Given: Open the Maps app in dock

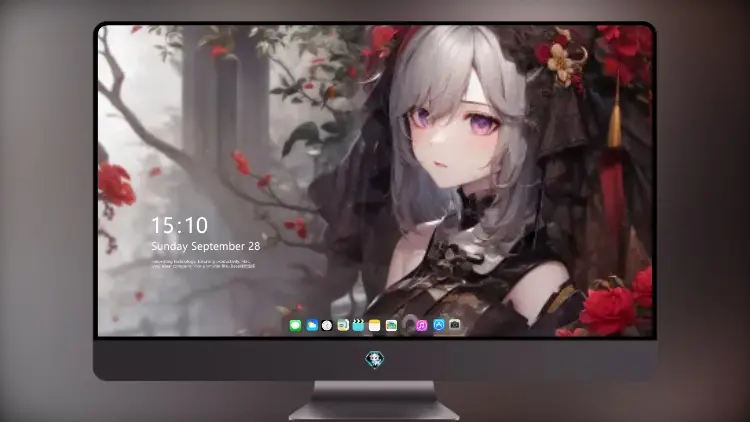Looking at the screenshot, I should click(391, 325).
